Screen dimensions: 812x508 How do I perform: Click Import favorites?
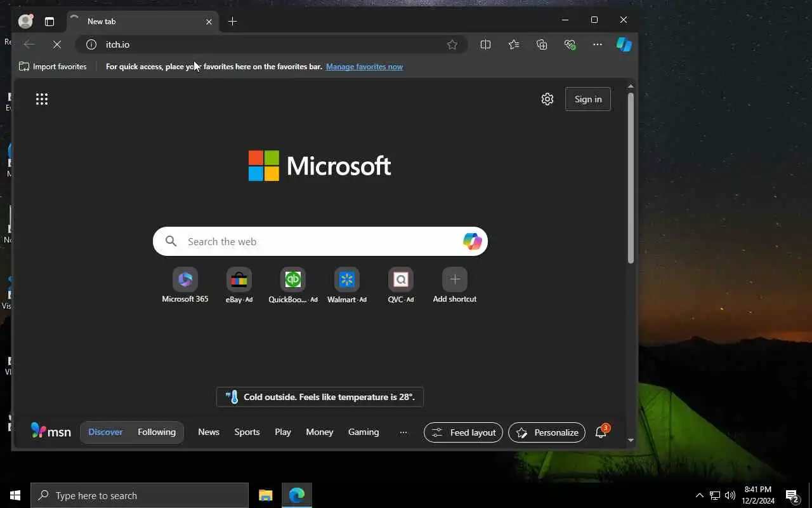tap(53, 67)
